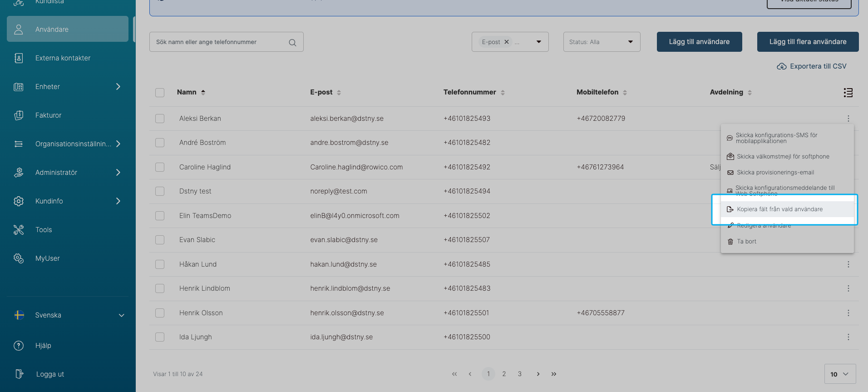Screen dimensions: 868x392
Task: Open the column settings list icon
Action: [x=848, y=93]
